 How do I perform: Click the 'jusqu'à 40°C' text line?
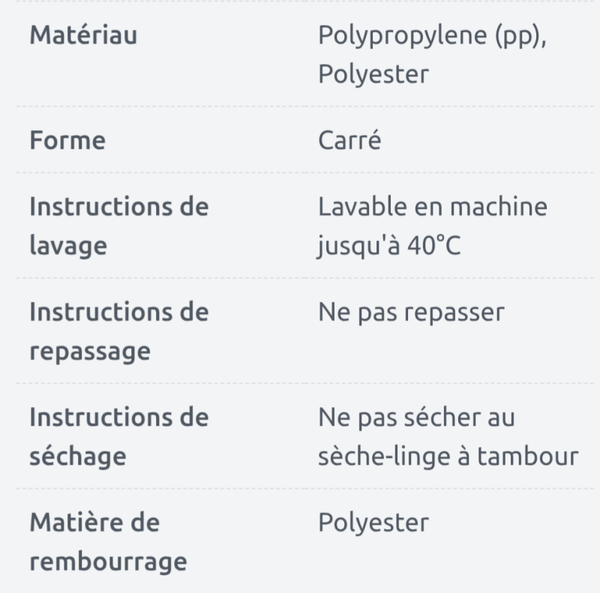tap(390, 246)
